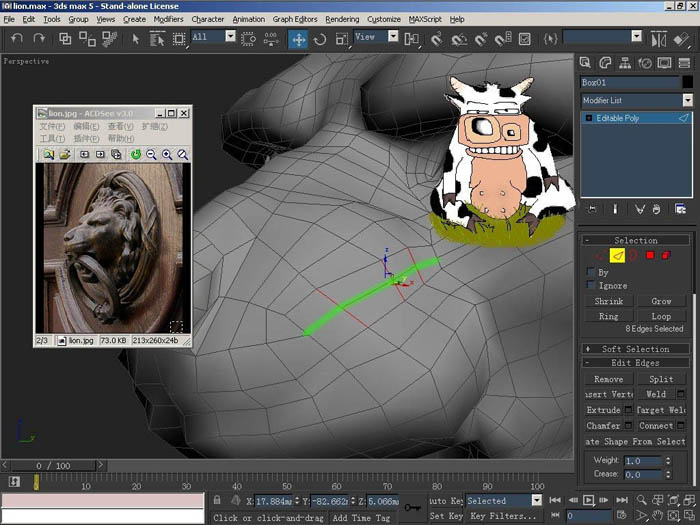Expand the Editable Poly stack entry
700x525 pixels.
(x=588, y=118)
